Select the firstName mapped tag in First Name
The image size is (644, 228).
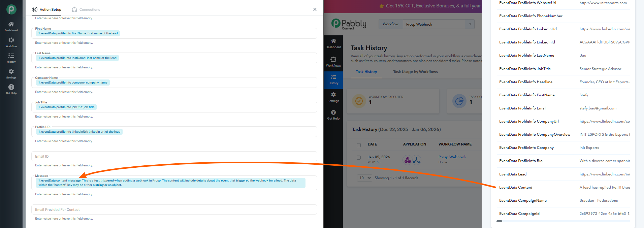(78, 33)
